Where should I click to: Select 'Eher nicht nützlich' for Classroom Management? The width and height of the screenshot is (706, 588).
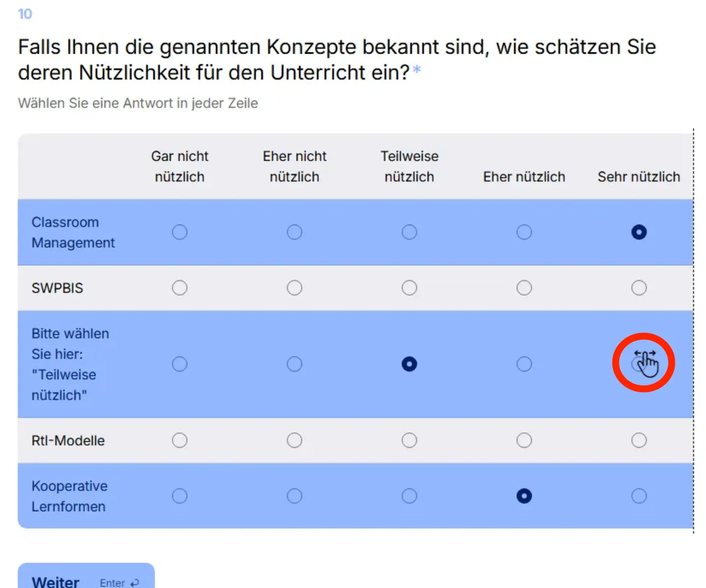(x=294, y=232)
